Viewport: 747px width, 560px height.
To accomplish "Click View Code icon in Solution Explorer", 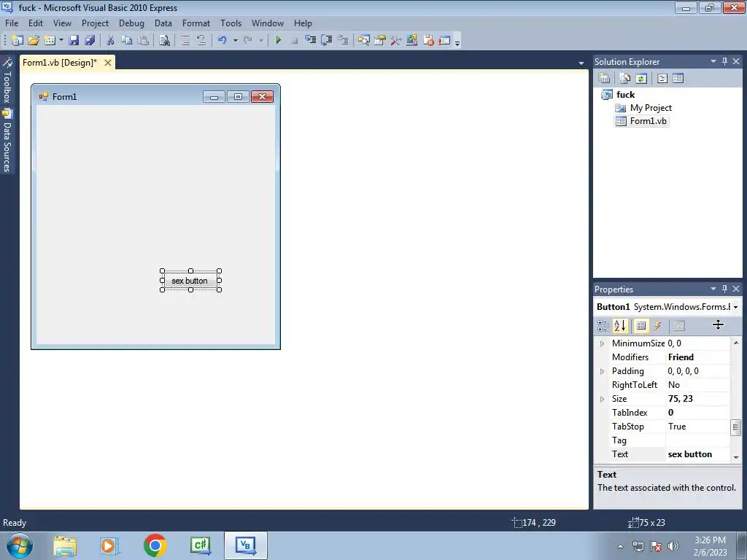I will pyautogui.click(x=662, y=78).
